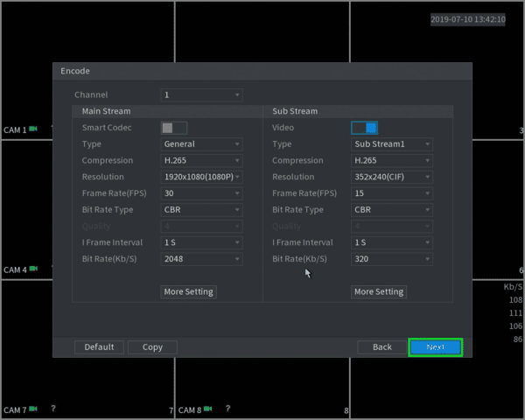The image size is (525, 420).
Task: Click the question mark next to CAM 8
Action: 228,409
